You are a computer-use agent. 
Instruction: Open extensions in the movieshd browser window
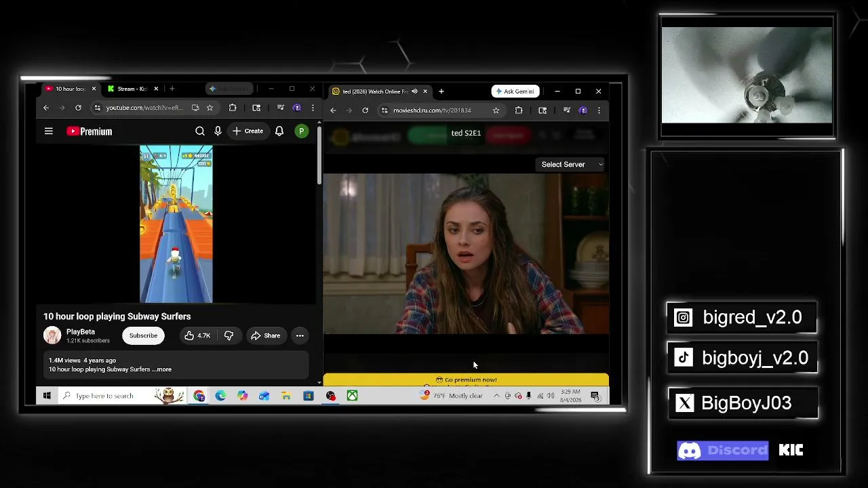coord(519,110)
